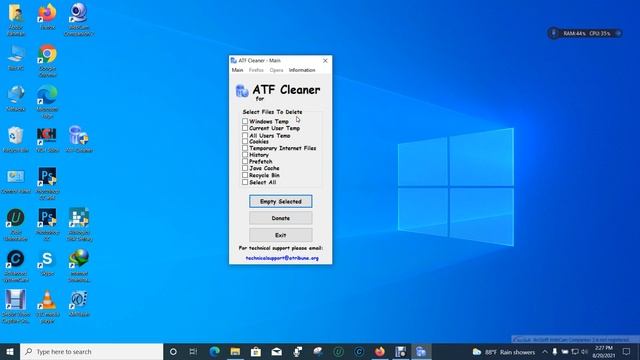640x360 pixels.
Task: Enable the Prefetch checkbox
Action: point(245,161)
